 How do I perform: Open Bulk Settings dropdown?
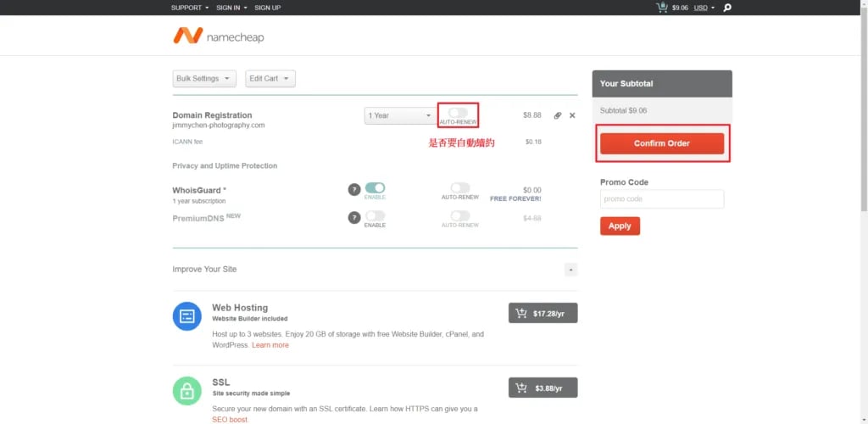pyautogui.click(x=204, y=79)
